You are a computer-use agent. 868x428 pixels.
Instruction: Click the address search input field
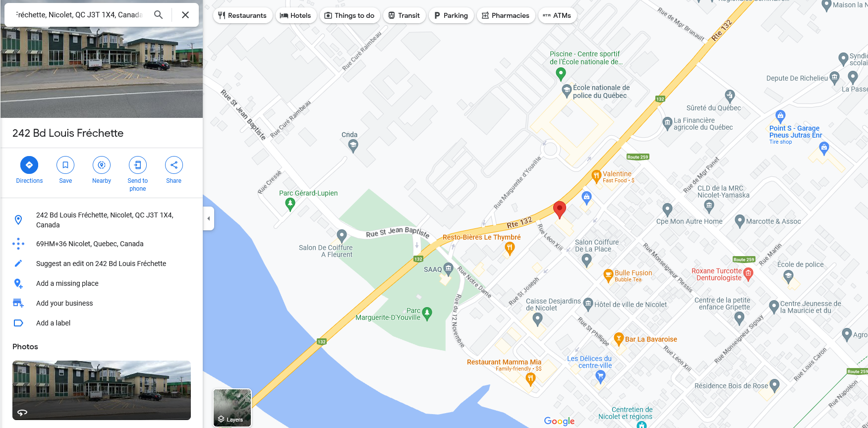(x=79, y=15)
